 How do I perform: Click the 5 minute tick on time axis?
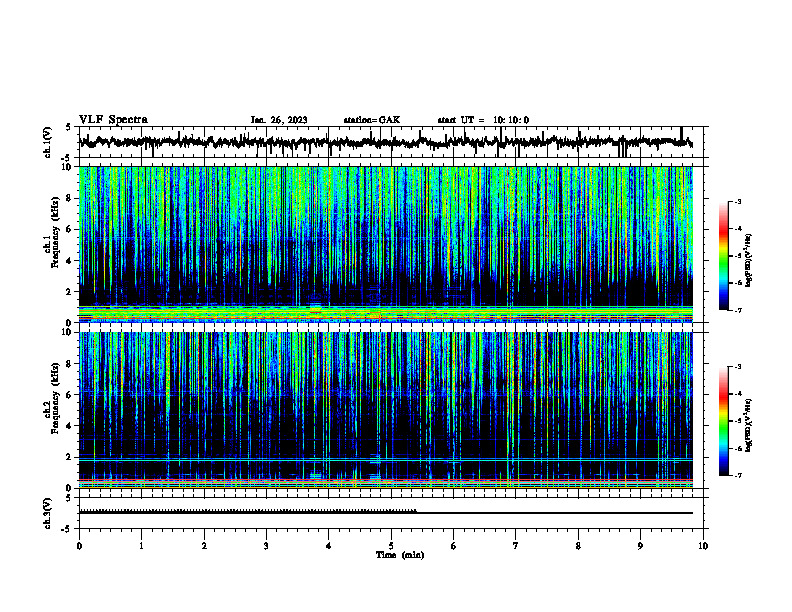(391, 546)
